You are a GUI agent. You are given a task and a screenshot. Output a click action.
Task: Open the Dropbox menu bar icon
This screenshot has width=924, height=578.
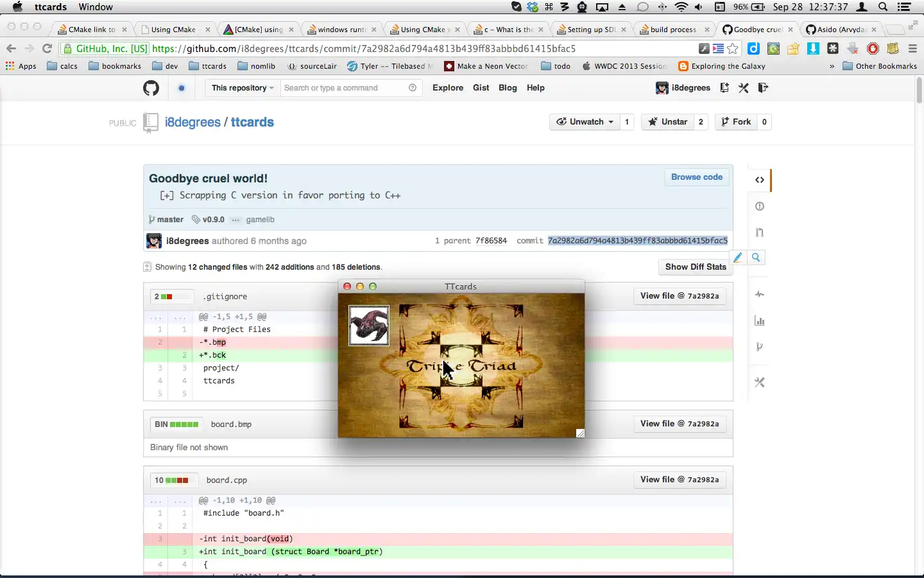[x=533, y=7]
